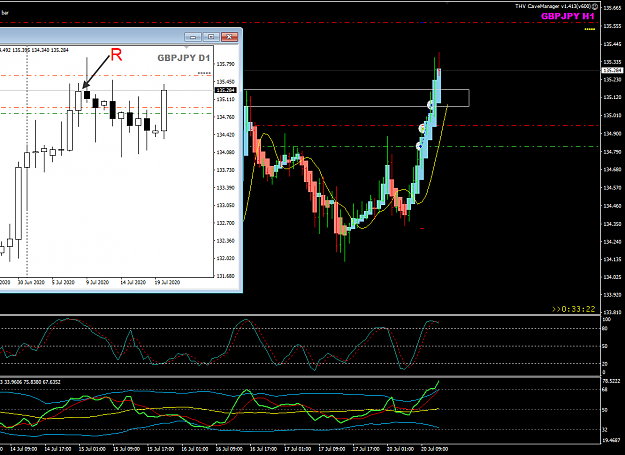Click the 9 Jul 2020 date label
This screenshot has width=625, height=455.
point(98,282)
